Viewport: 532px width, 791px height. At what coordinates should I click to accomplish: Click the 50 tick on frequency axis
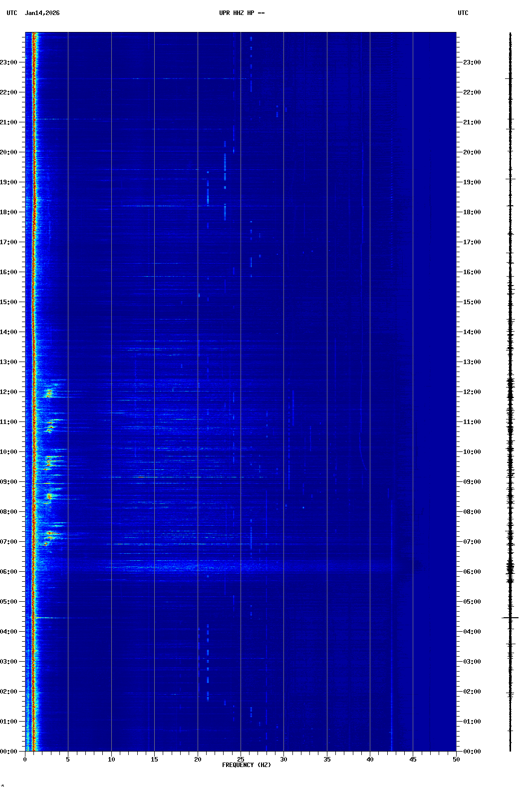456,760
